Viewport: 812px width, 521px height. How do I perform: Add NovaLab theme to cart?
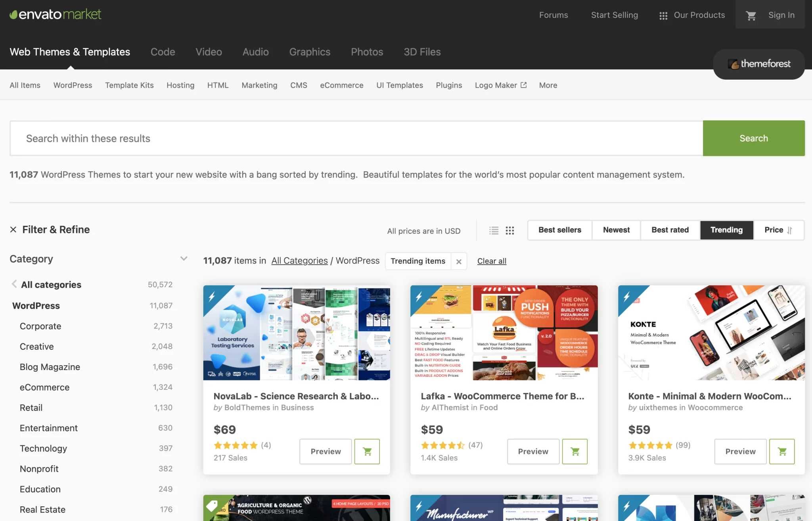[x=367, y=451]
